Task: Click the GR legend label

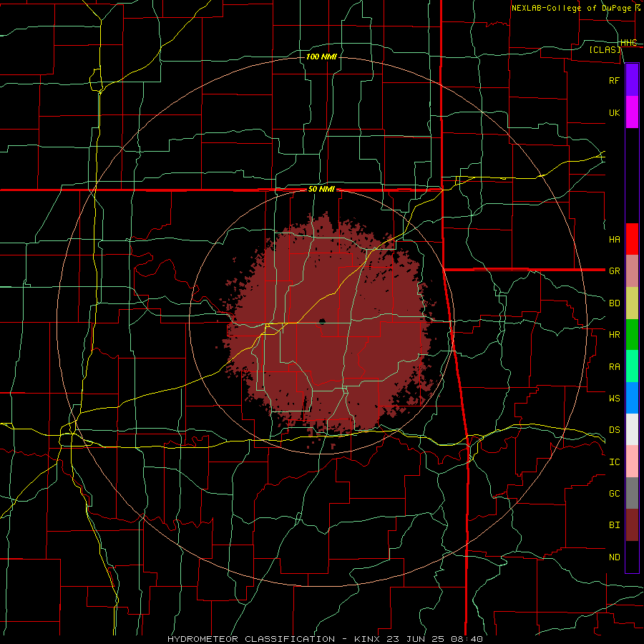Action: coord(614,271)
